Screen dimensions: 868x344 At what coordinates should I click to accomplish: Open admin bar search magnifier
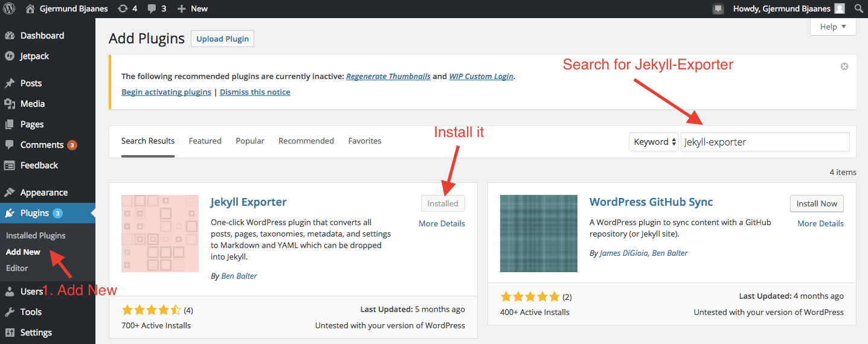click(x=858, y=8)
